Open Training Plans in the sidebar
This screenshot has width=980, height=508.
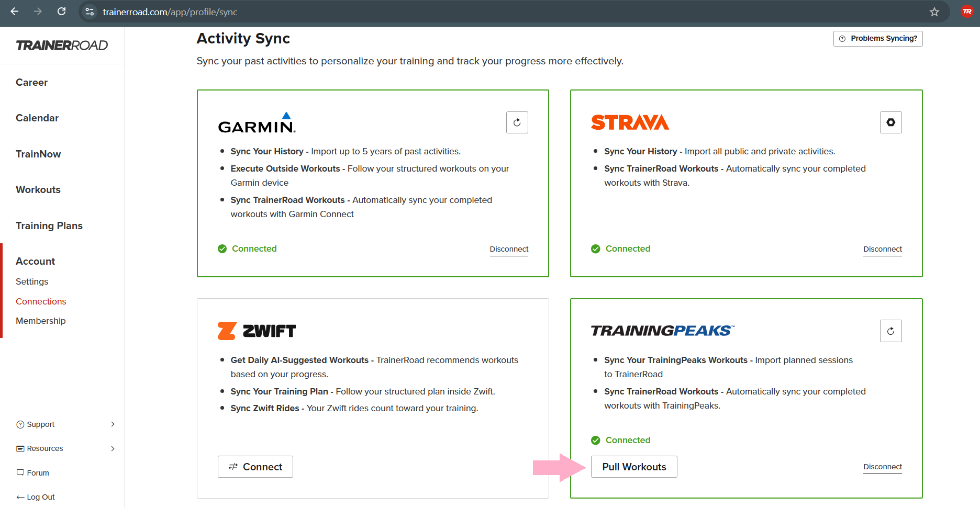point(49,225)
